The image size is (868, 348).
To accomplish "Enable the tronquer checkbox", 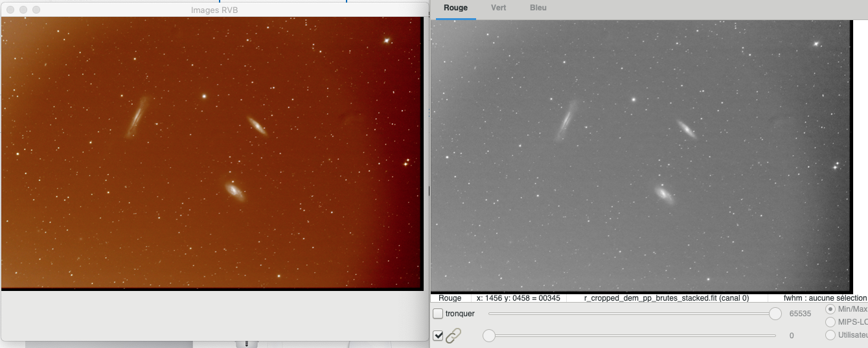I will [x=439, y=314].
